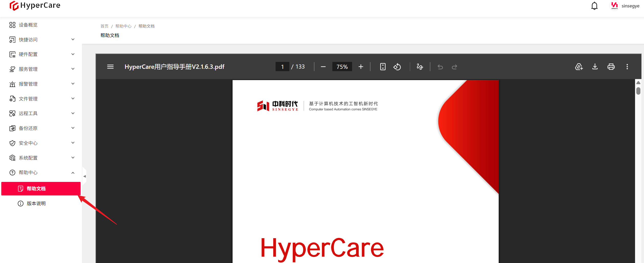Select the 帮助文档 submenu item
644x263 pixels.
[41, 189]
